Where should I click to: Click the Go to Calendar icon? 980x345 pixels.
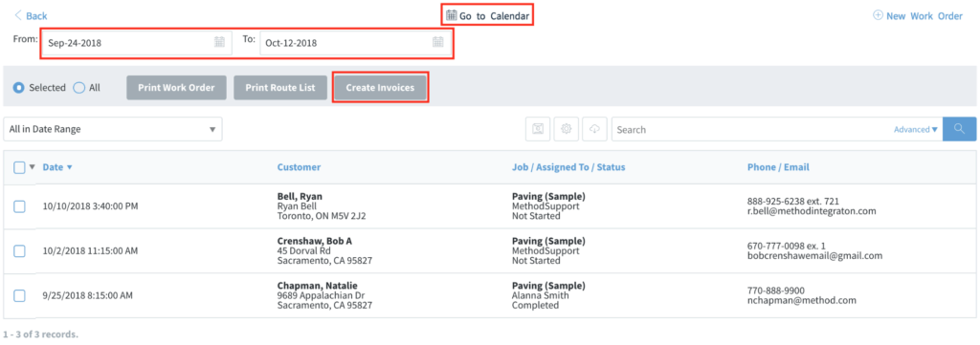coord(452,14)
